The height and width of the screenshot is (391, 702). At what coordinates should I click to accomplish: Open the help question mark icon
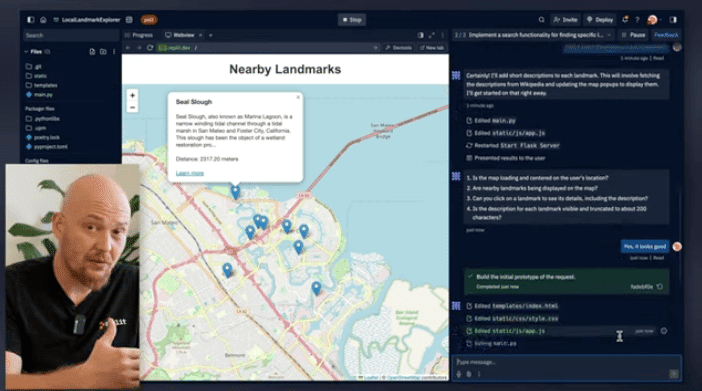pos(637,20)
